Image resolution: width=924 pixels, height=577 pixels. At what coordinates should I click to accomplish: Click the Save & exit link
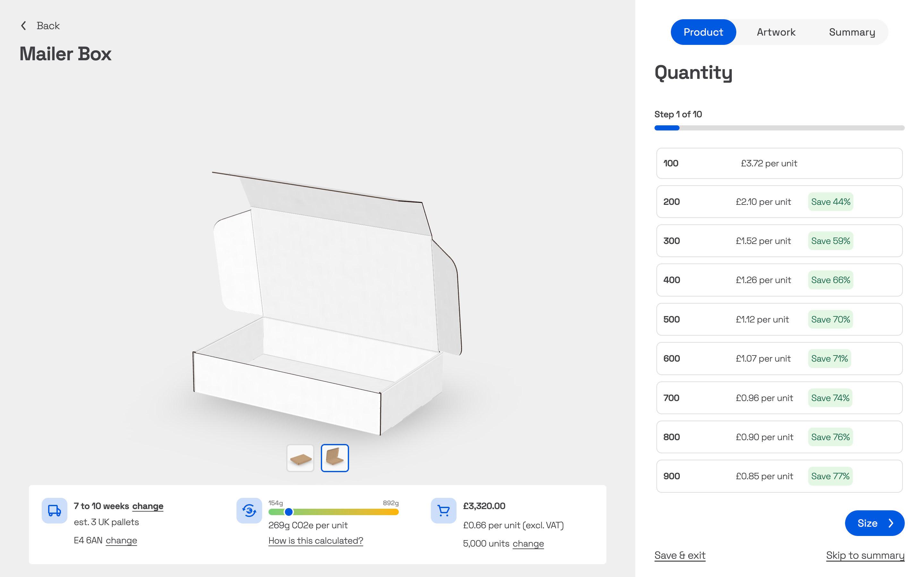[680, 555]
